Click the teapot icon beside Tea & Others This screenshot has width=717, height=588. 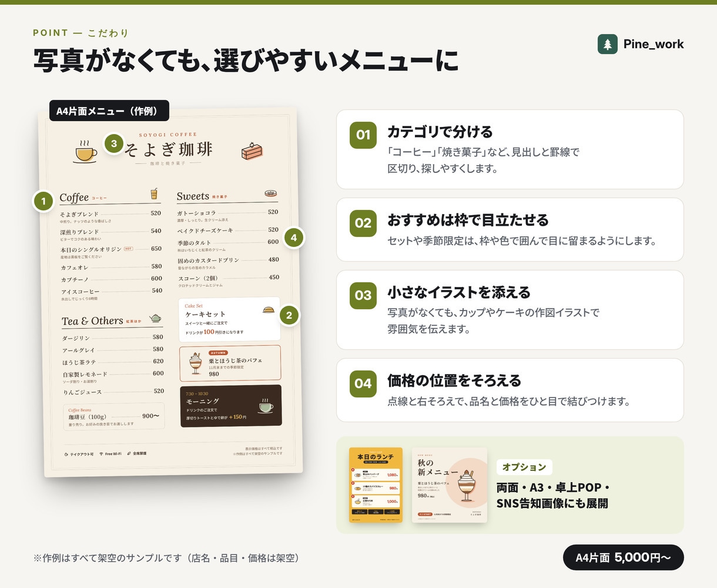click(155, 318)
